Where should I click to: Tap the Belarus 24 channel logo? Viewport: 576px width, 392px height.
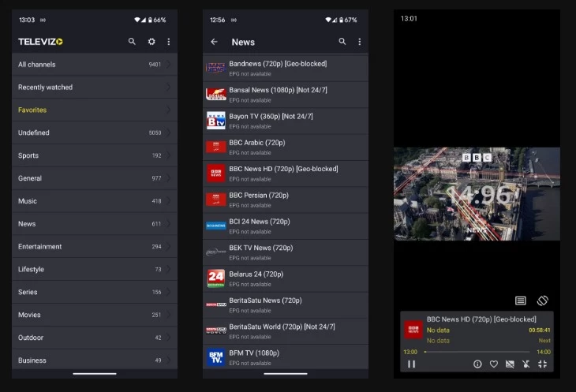(x=215, y=278)
